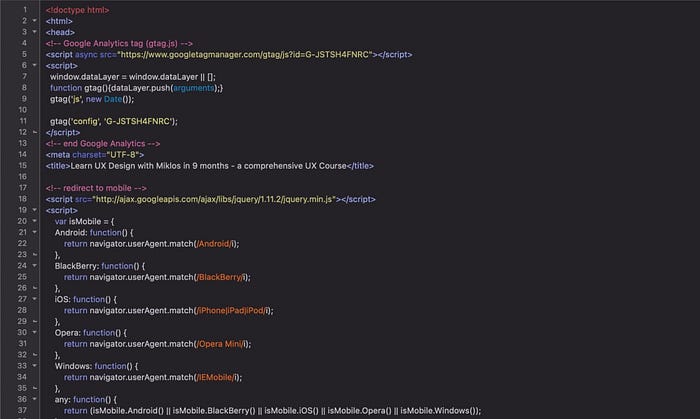Image resolution: width=700 pixels, height=419 pixels.
Task: Click the fold end marker on line 26
Action: pos(34,288)
